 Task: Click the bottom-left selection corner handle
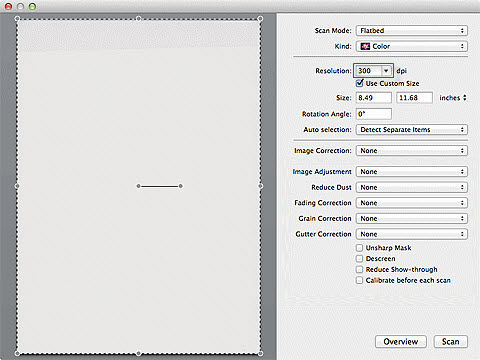17,353
